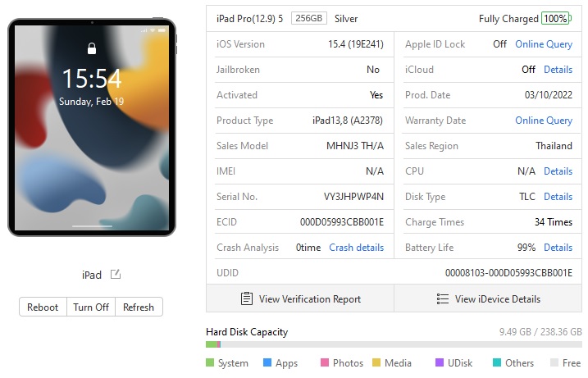Click the 256GB storage badge
Viewport: 588px width, 378px height.
pyautogui.click(x=309, y=18)
